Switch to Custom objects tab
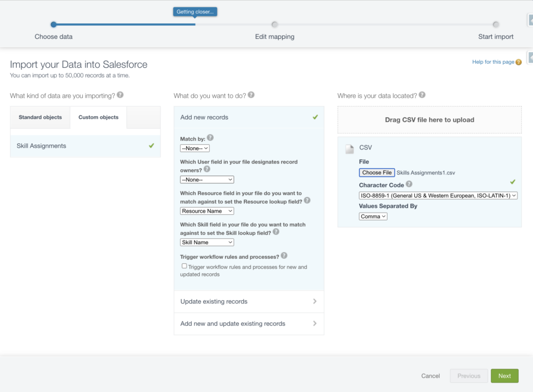 tap(99, 117)
